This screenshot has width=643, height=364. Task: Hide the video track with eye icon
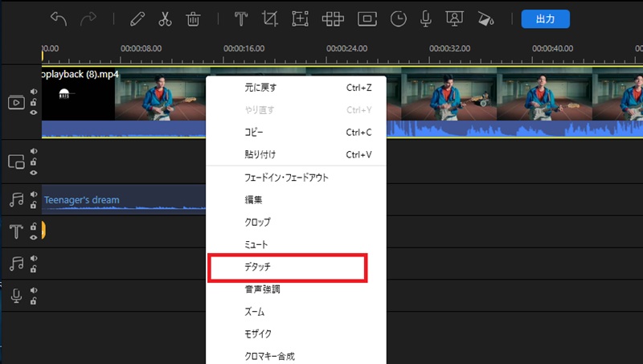pyautogui.click(x=34, y=112)
